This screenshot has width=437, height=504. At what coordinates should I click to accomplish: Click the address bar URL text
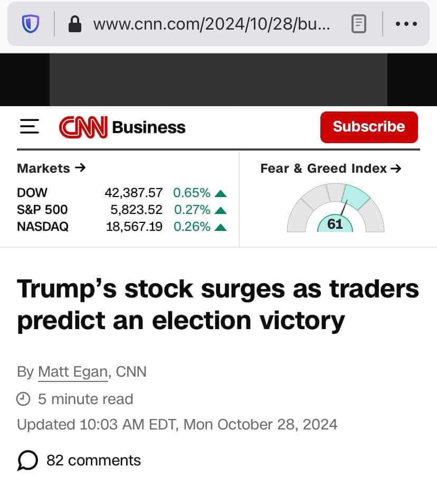(211, 24)
